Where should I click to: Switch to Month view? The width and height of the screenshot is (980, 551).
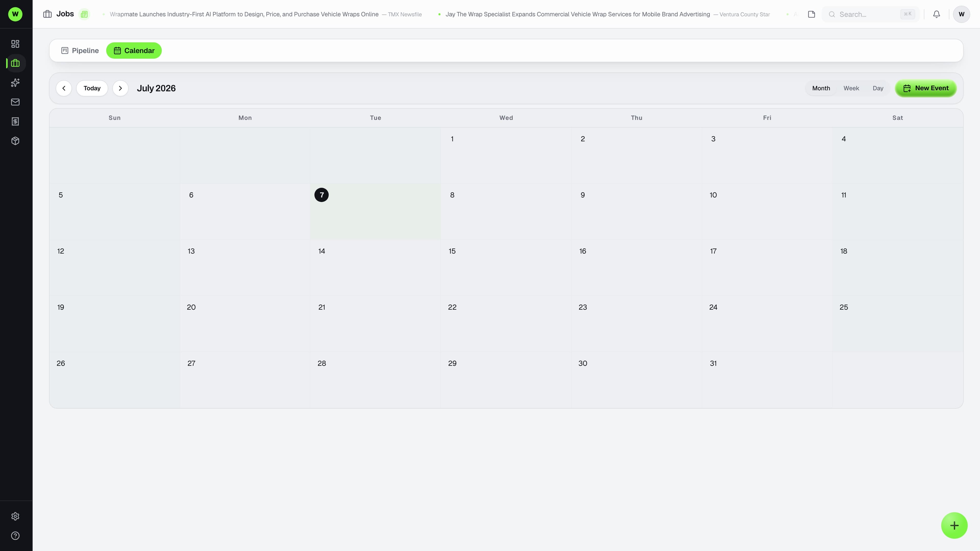821,88
